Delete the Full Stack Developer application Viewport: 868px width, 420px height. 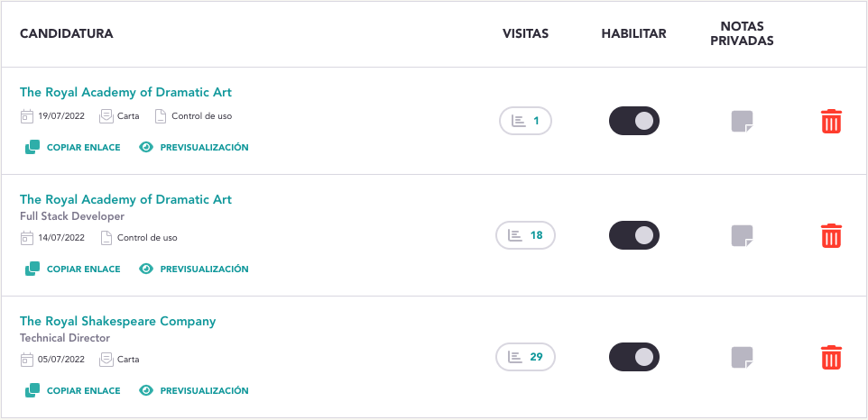tap(831, 235)
